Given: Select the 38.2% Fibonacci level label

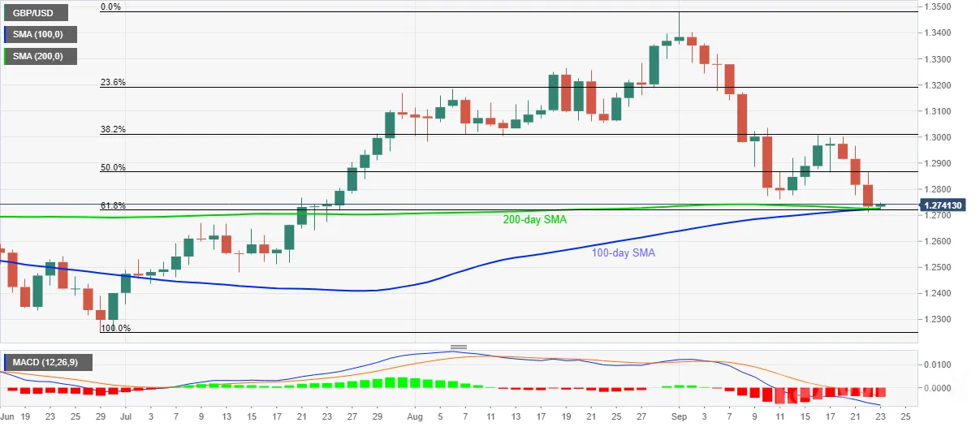Looking at the screenshot, I should [112, 129].
